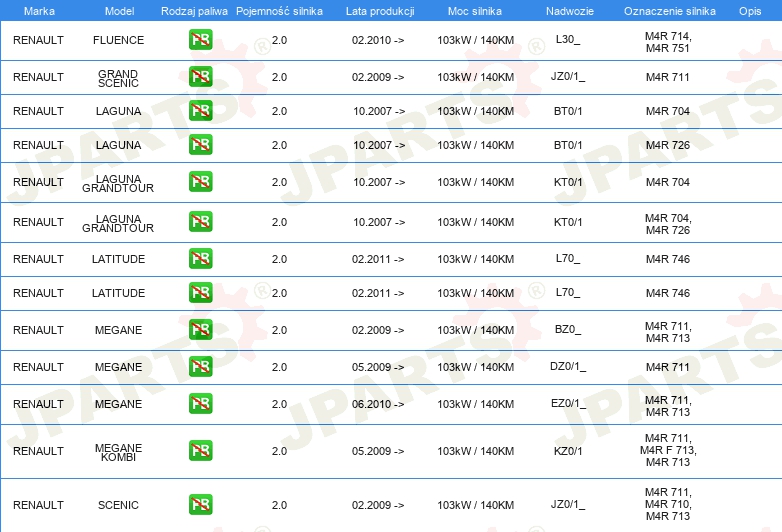Click the fuel icon in the MEGANE EZ0/1_ row
782x532 pixels.
point(200,403)
